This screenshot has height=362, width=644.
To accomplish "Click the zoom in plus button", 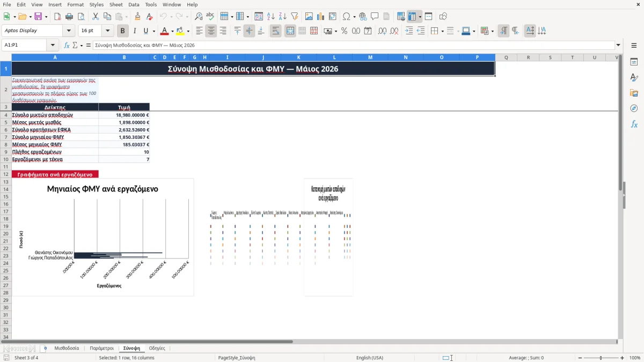I will (x=623, y=358).
